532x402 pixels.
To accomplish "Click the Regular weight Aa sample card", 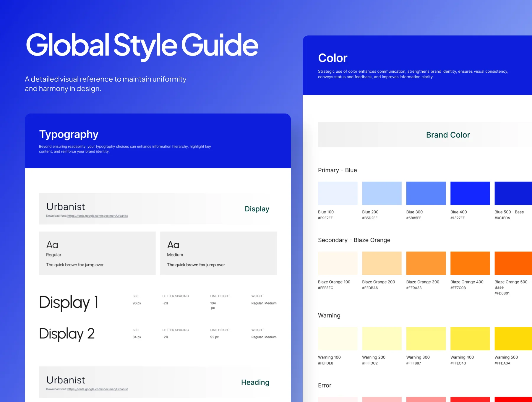I will (97, 253).
